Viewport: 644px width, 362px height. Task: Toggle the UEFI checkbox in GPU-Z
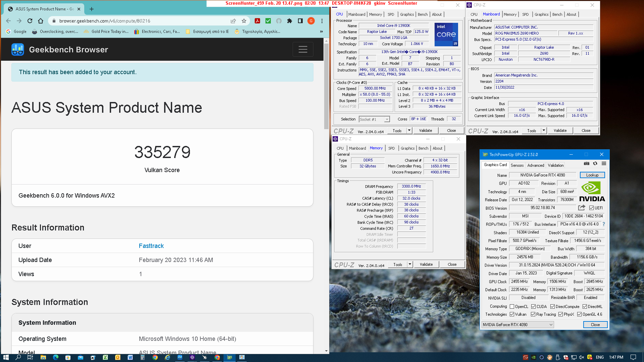[x=591, y=208]
